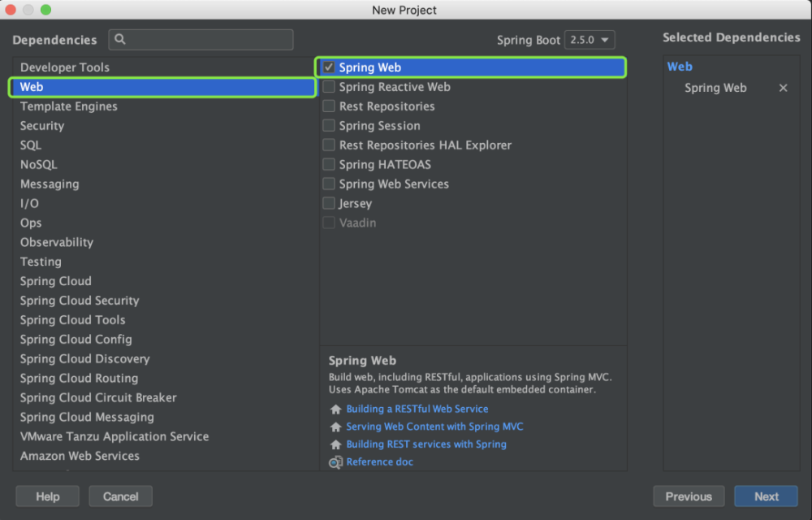Enable the Spring Reactive Web checkbox
The image size is (812, 520).
click(x=329, y=87)
